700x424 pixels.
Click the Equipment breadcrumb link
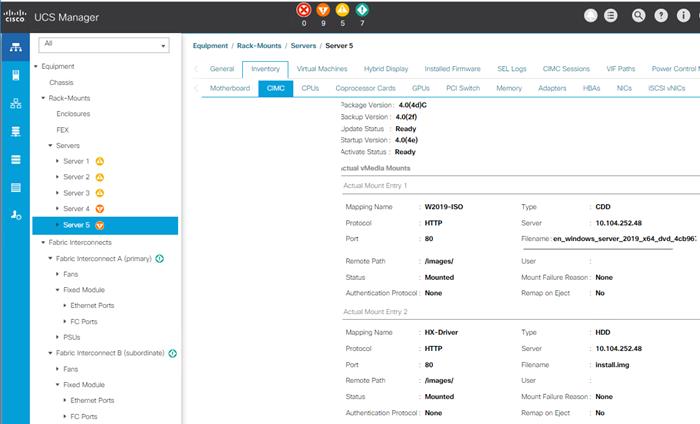point(210,46)
